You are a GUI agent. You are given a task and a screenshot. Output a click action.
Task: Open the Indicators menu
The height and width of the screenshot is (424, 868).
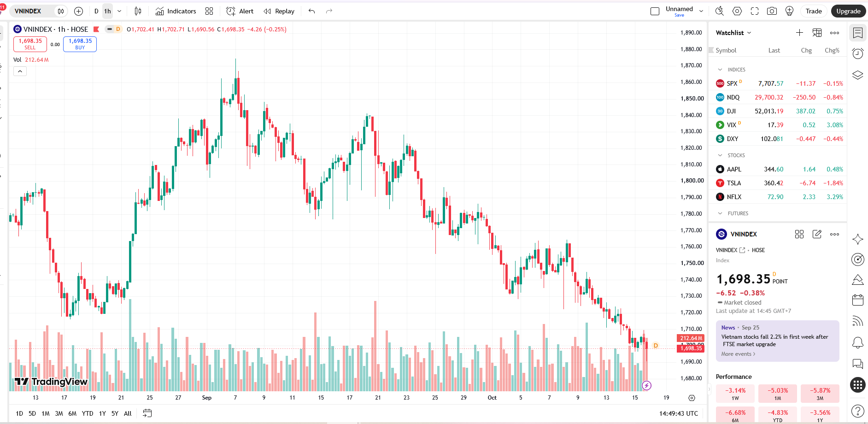(176, 11)
